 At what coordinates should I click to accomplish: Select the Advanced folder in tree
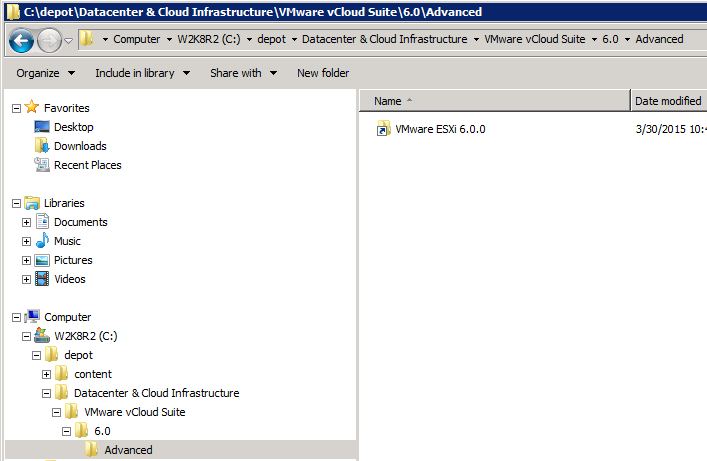[128, 450]
